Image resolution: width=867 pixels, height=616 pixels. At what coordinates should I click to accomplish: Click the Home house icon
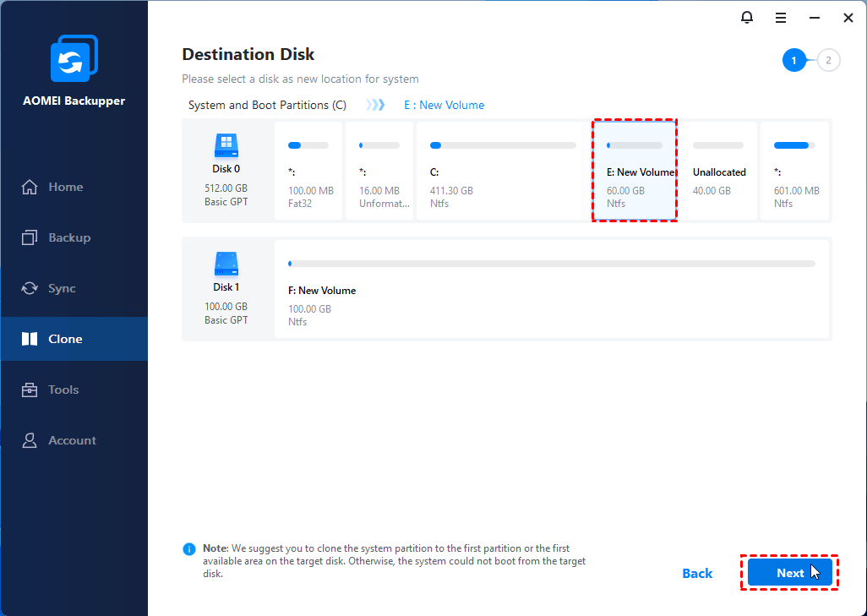pos(30,187)
